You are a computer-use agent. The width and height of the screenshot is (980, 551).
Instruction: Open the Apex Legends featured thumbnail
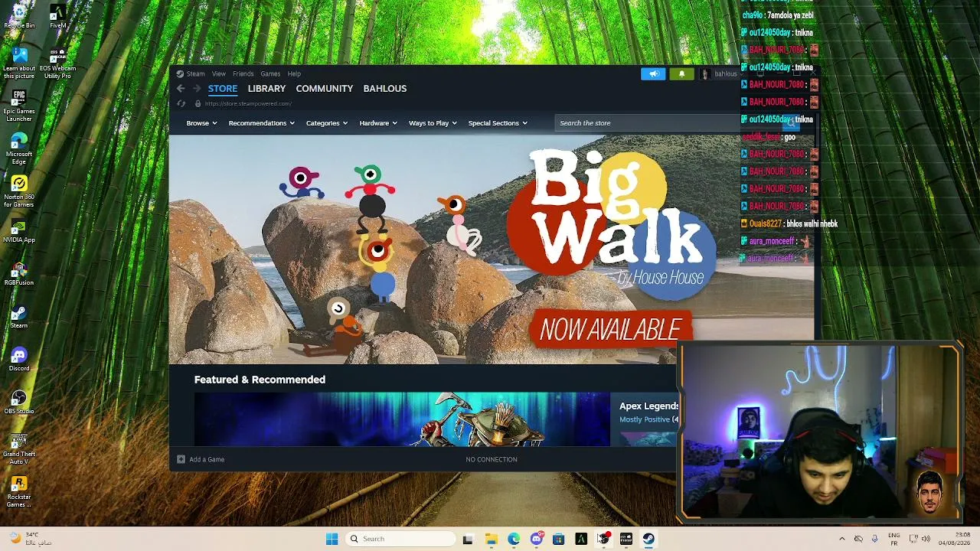[402, 419]
